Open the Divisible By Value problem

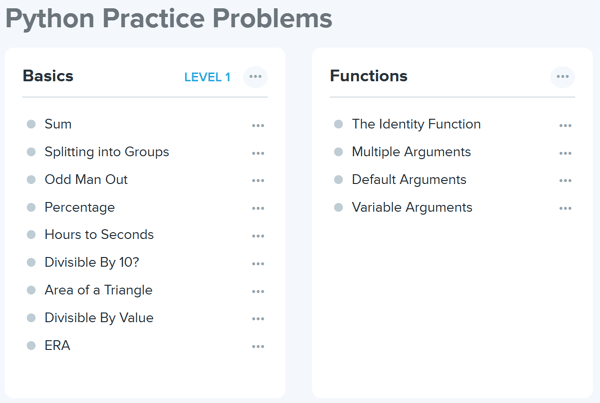click(x=98, y=318)
